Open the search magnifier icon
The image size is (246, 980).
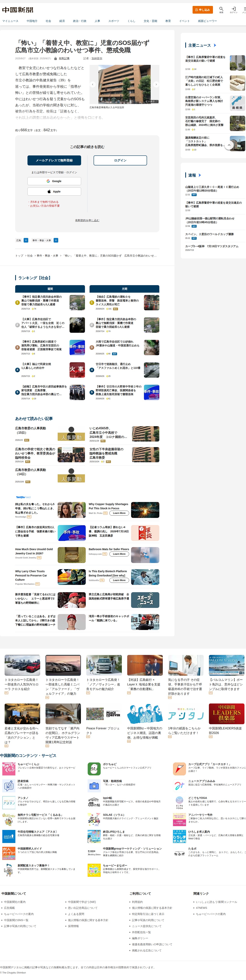pos(221,9)
